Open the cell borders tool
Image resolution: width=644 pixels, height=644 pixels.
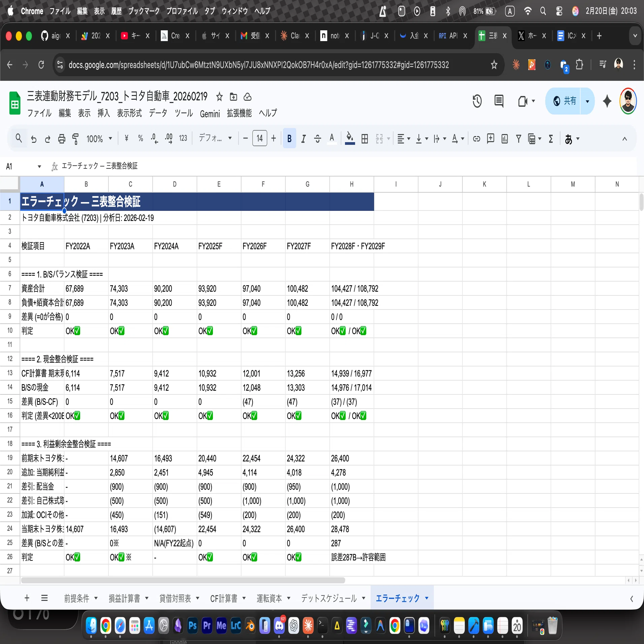[364, 138]
